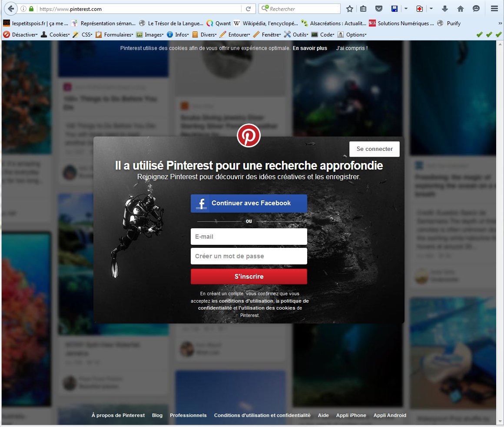Open the Options developer menu
The image size is (504, 427).
(352, 34)
